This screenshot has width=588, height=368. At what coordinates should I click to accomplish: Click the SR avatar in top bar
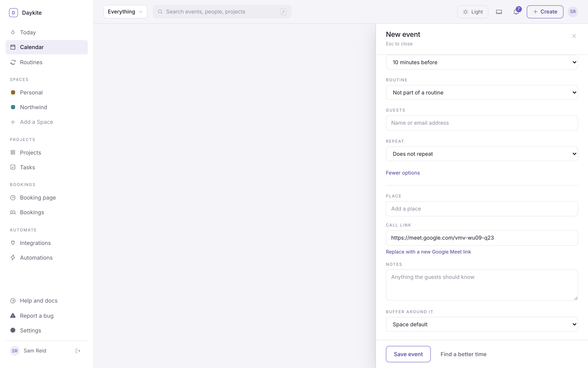[x=573, y=12]
